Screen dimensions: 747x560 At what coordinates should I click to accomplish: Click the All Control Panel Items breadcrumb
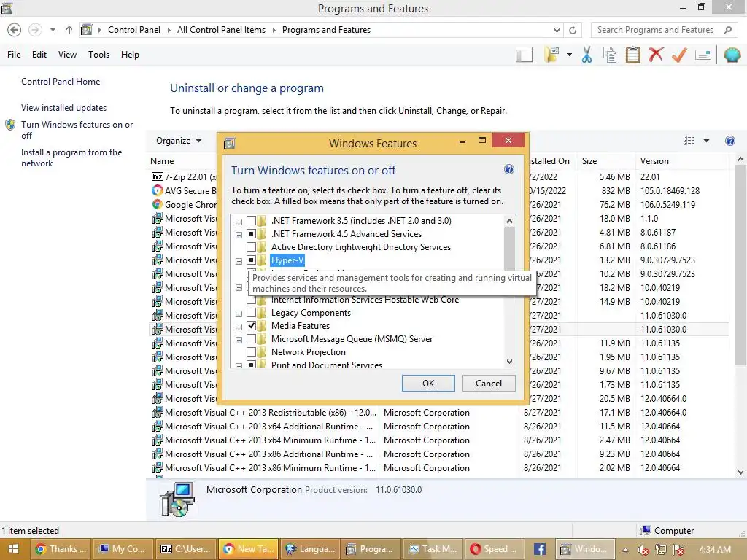[221, 30]
